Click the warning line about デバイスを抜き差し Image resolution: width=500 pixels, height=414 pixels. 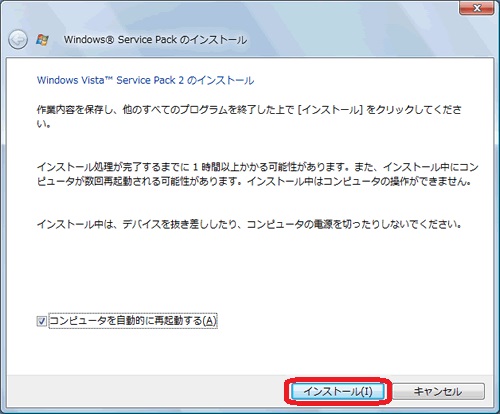pos(249,224)
